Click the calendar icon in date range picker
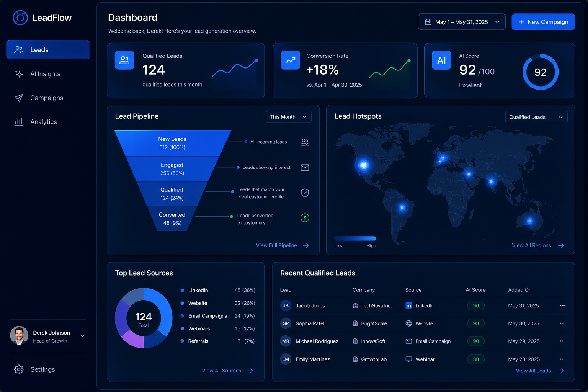The height and width of the screenshot is (392, 588). 428,22
